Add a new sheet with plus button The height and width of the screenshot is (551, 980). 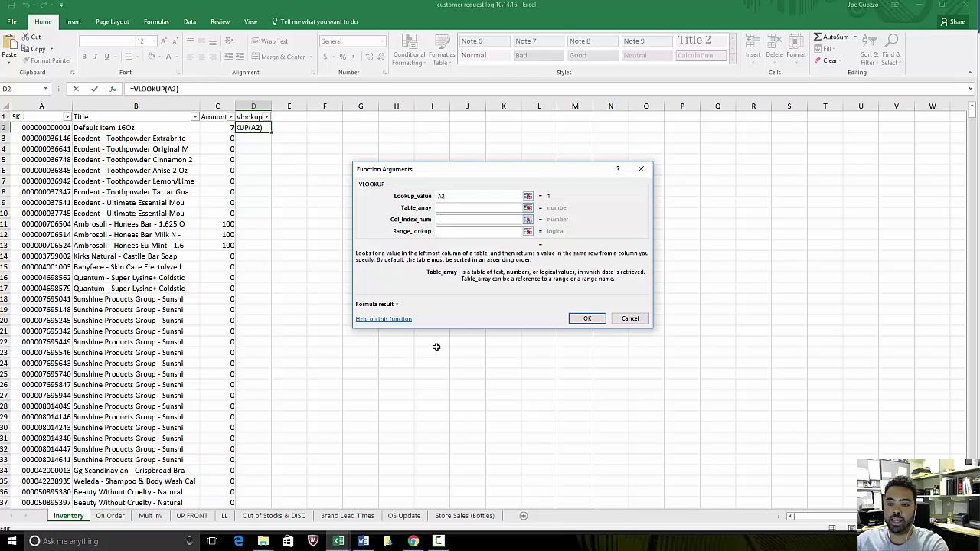[524, 516]
